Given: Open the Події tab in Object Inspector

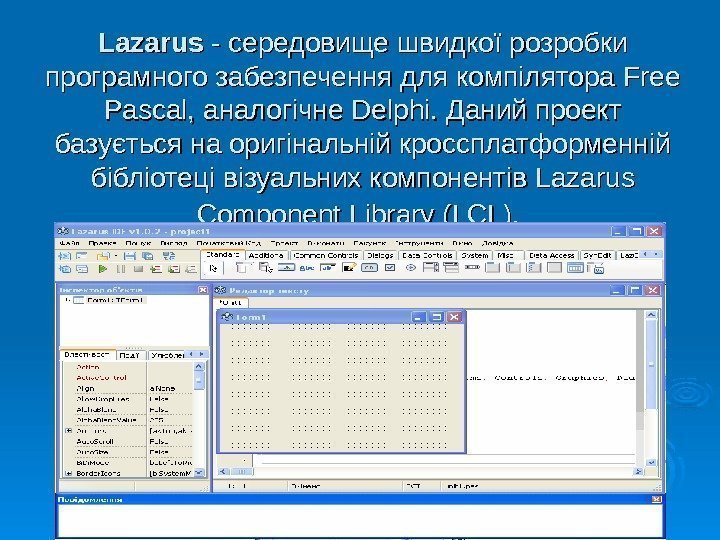Looking at the screenshot, I should coord(130,355).
